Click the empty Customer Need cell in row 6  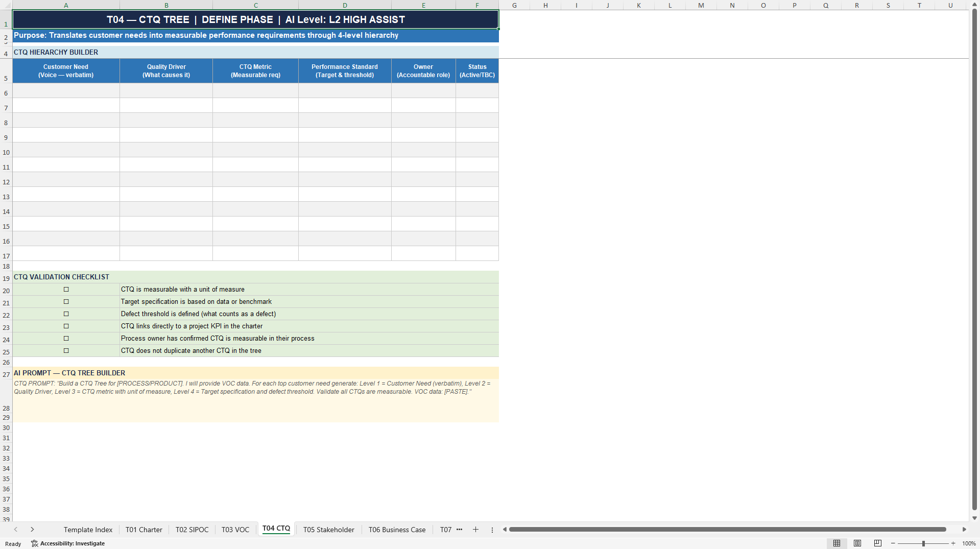coord(66,90)
